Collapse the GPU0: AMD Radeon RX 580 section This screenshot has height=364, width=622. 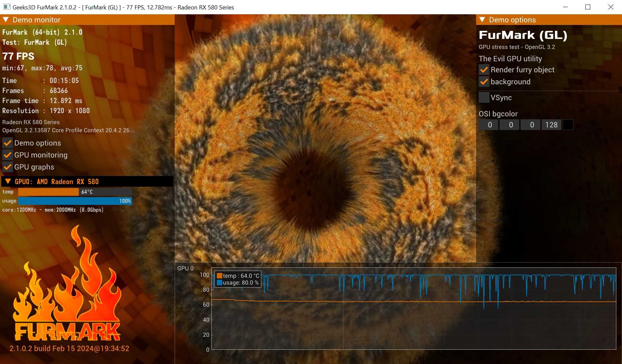coord(8,182)
